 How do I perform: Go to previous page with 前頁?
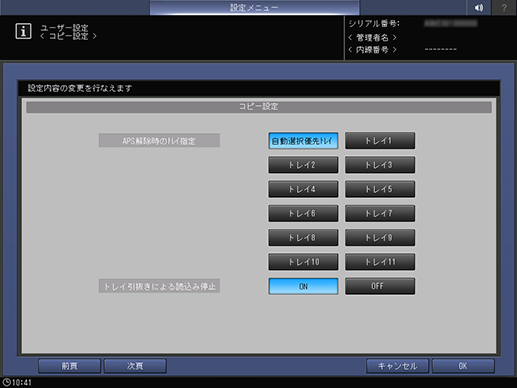(x=69, y=366)
